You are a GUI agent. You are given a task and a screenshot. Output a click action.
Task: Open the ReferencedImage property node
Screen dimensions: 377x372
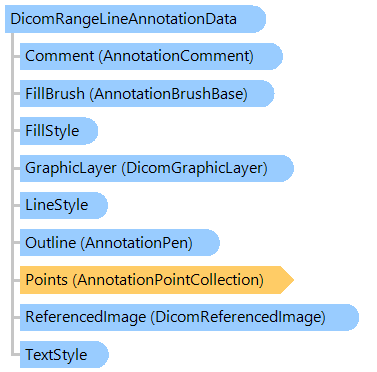(x=189, y=317)
